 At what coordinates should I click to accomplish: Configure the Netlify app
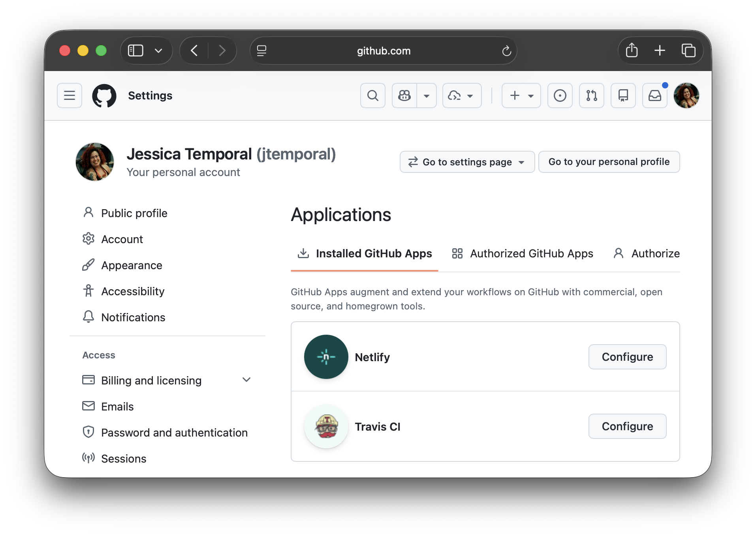coord(627,357)
